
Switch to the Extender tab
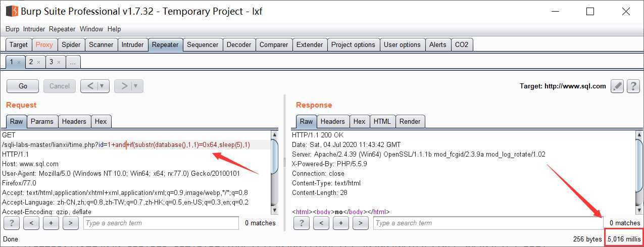[310, 44]
